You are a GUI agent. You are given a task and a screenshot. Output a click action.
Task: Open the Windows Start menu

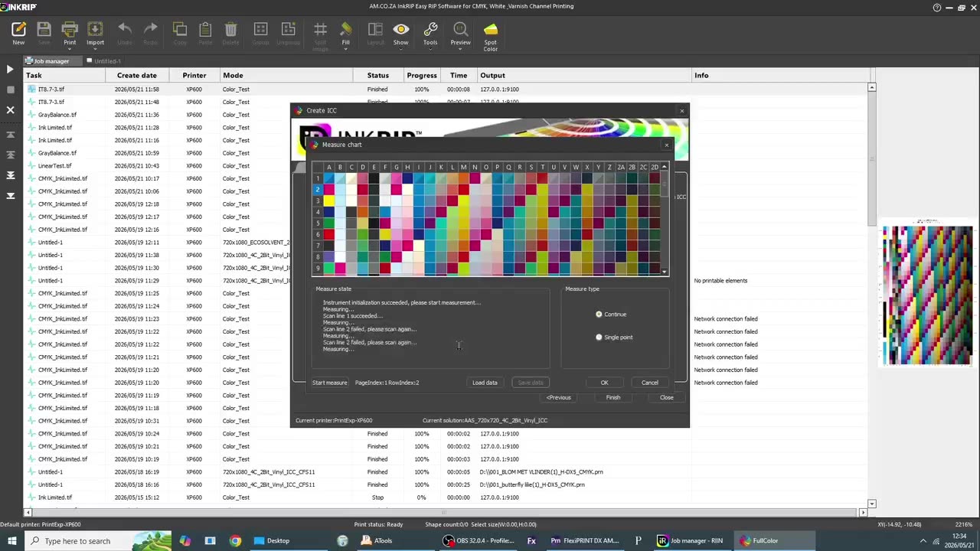[12, 541]
